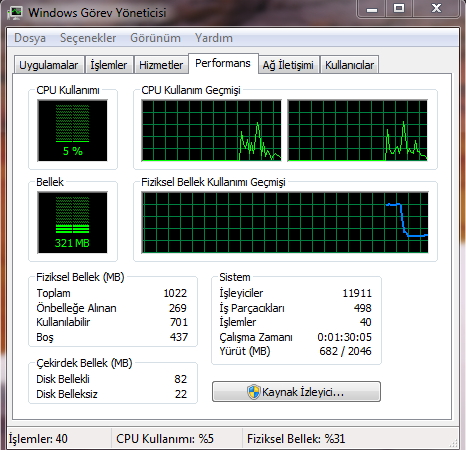466x450 pixels.
Task: Switch to the Kullanıcılar tab
Action: pos(349,65)
